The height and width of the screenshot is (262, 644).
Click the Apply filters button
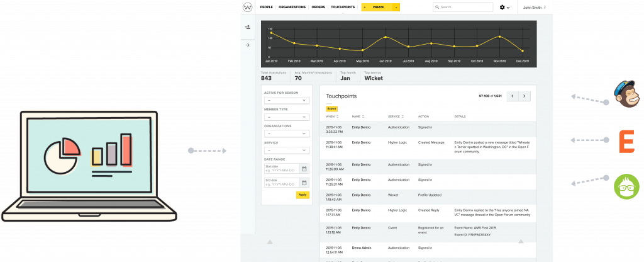click(x=303, y=195)
